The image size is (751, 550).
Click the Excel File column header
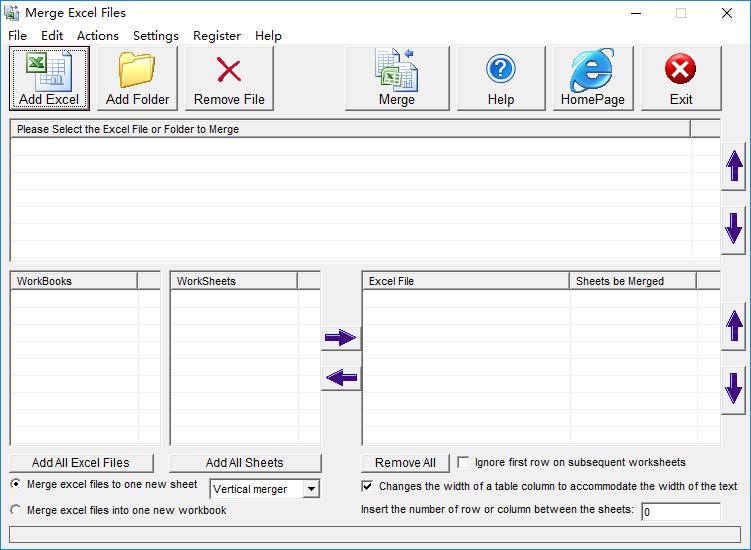pos(466,281)
